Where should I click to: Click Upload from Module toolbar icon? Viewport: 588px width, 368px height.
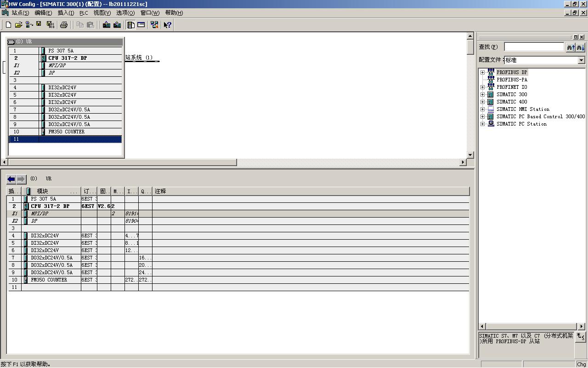point(117,25)
